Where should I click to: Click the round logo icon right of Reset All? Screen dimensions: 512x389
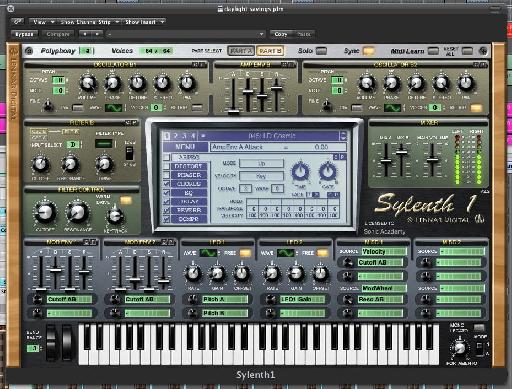click(483, 51)
